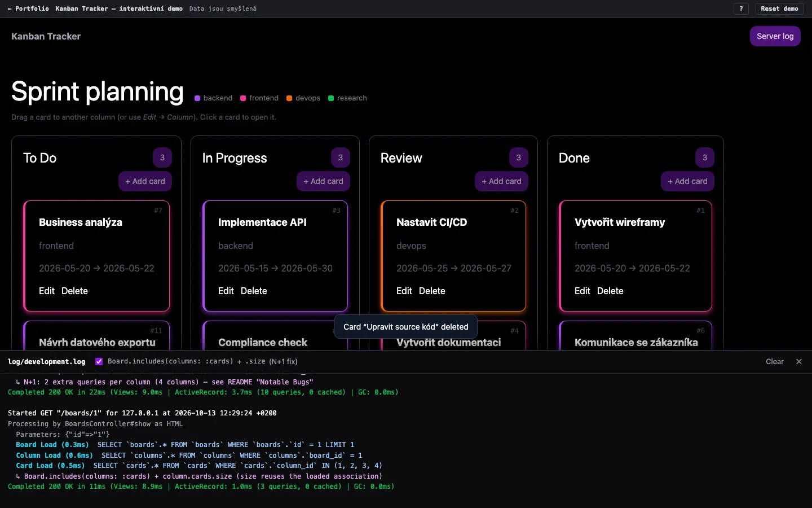This screenshot has height=508, width=812.
Task: Click the Sprint planning board heading
Action: point(98,91)
